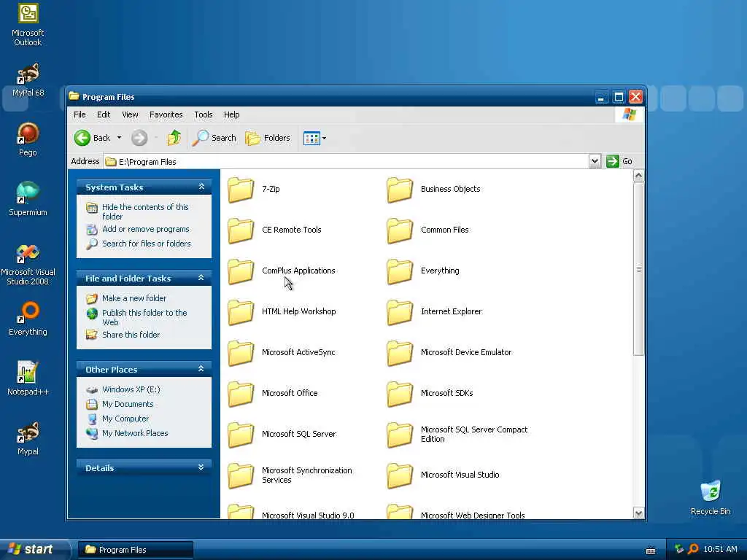
Task: Click Program Files taskbar button
Action: (x=136, y=550)
